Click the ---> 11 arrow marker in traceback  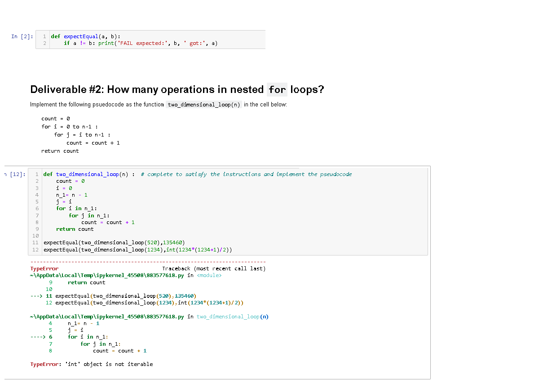pyautogui.click(x=40, y=295)
